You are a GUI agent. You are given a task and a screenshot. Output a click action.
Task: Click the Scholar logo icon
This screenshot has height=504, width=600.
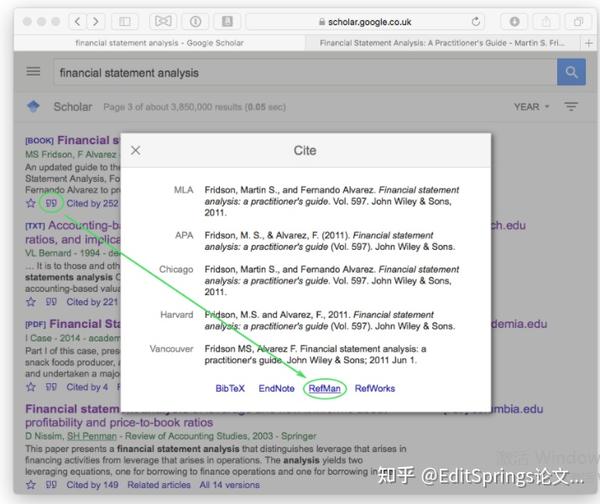(x=33, y=106)
